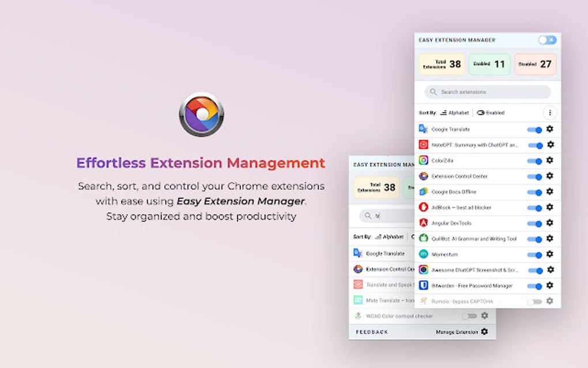The width and height of the screenshot is (588, 368).
Task: Select the Enabled 11 counter card
Action: pos(489,63)
